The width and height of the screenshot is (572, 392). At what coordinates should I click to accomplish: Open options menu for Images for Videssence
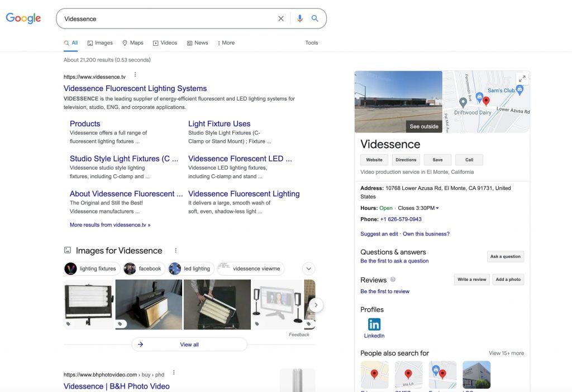pos(176,251)
